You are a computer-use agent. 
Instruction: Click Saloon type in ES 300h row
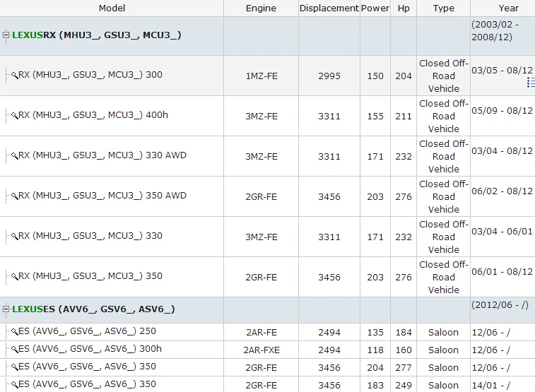click(x=443, y=350)
